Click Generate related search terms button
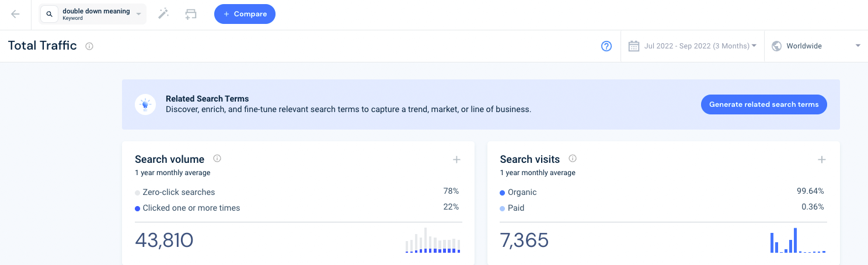868x265 pixels. pos(764,104)
